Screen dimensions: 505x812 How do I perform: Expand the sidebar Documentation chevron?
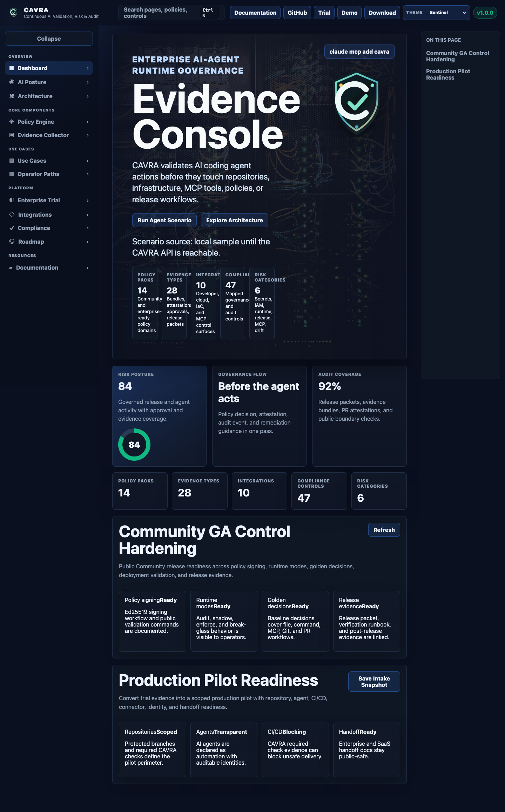pos(88,268)
